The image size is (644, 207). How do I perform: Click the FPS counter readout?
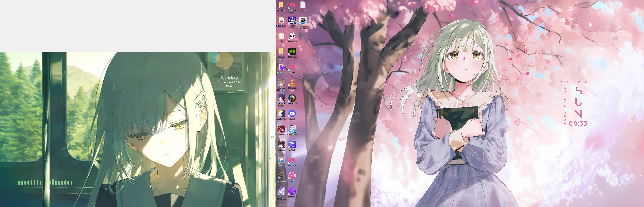(582, 82)
